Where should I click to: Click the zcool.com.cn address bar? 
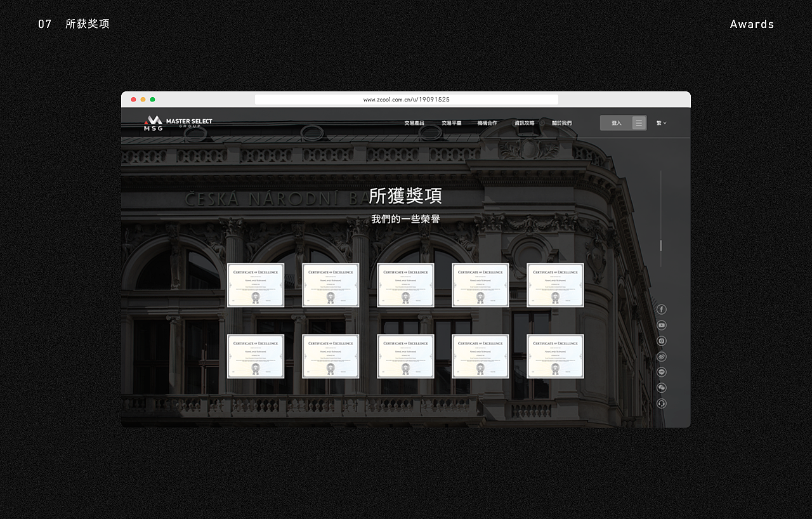[x=407, y=100]
